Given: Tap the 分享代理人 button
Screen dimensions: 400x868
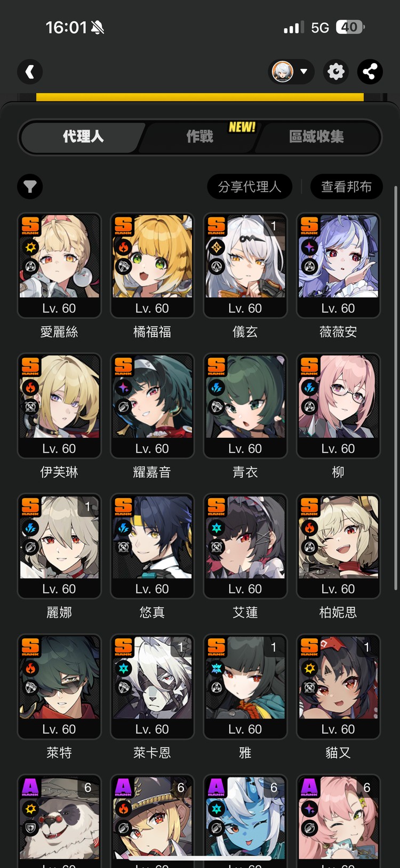Looking at the screenshot, I should tap(250, 187).
